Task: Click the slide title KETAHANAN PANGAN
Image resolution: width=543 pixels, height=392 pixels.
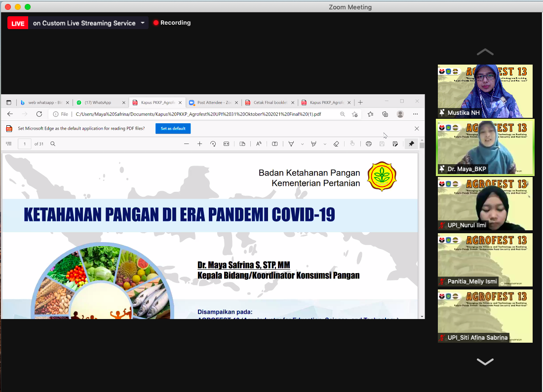Action: (x=179, y=214)
